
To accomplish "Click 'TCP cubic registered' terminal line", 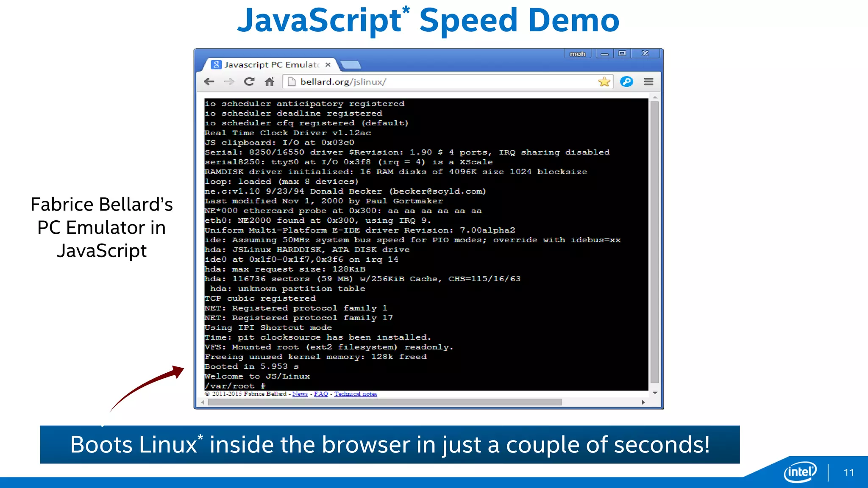I will click(x=260, y=298).
